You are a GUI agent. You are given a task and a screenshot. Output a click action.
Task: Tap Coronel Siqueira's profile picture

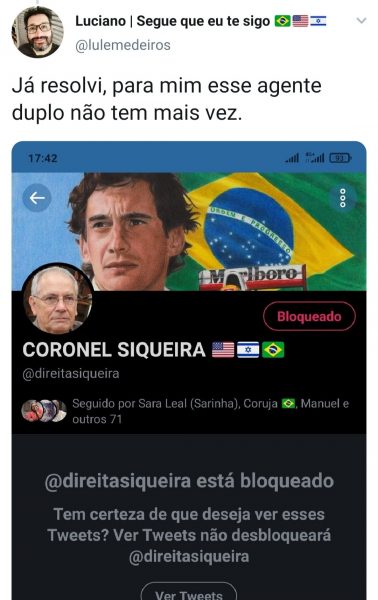coord(57,299)
